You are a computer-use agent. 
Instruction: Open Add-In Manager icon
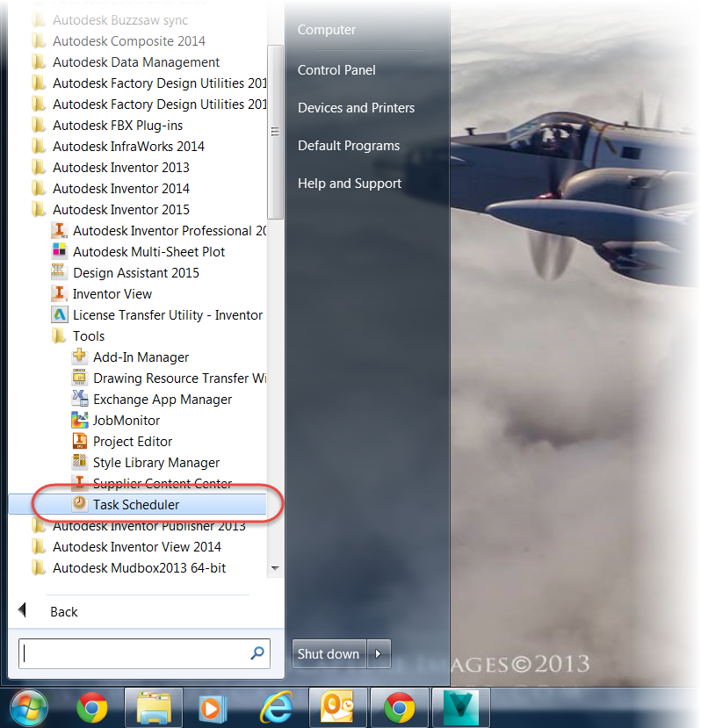(79, 357)
